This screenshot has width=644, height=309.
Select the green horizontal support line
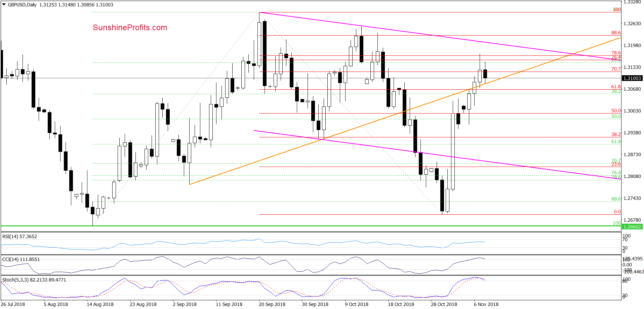311,226
